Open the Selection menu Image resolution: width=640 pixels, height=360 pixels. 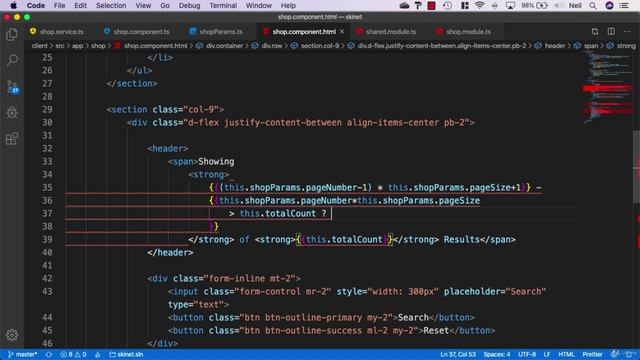point(111,5)
